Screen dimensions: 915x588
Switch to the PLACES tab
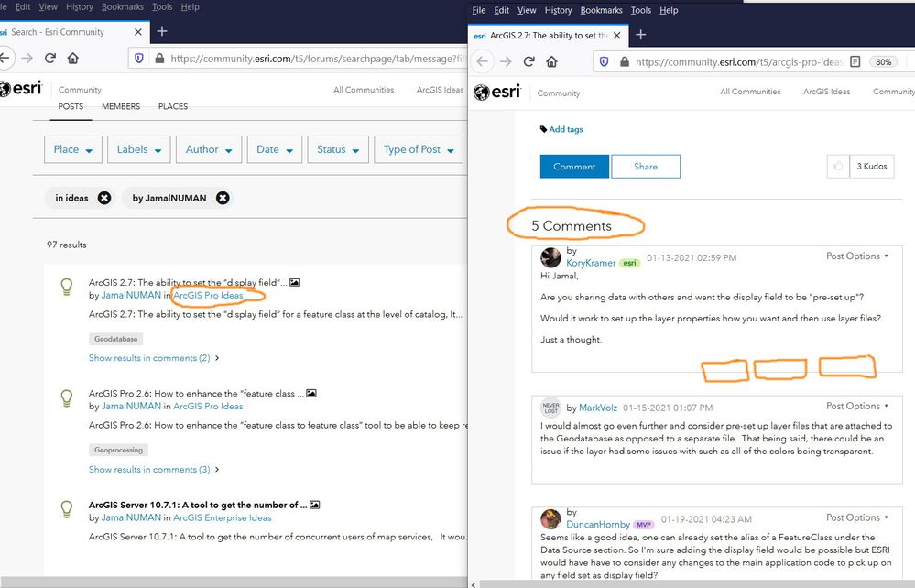pos(173,107)
